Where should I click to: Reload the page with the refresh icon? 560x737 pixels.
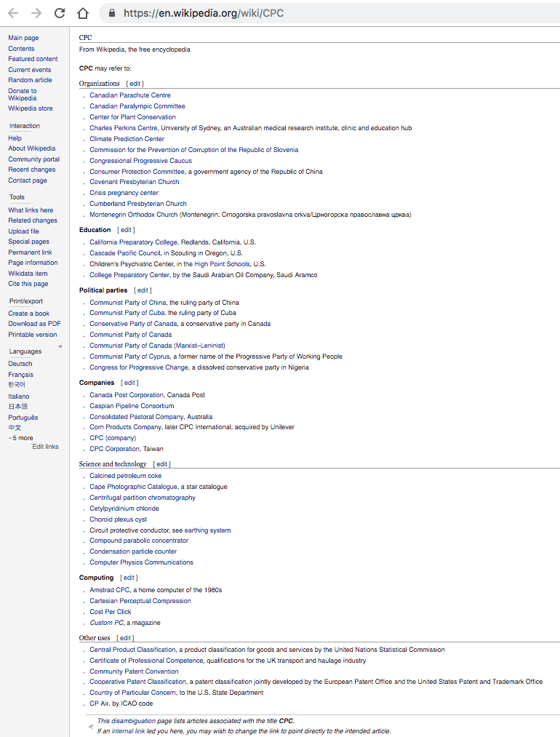(60, 13)
